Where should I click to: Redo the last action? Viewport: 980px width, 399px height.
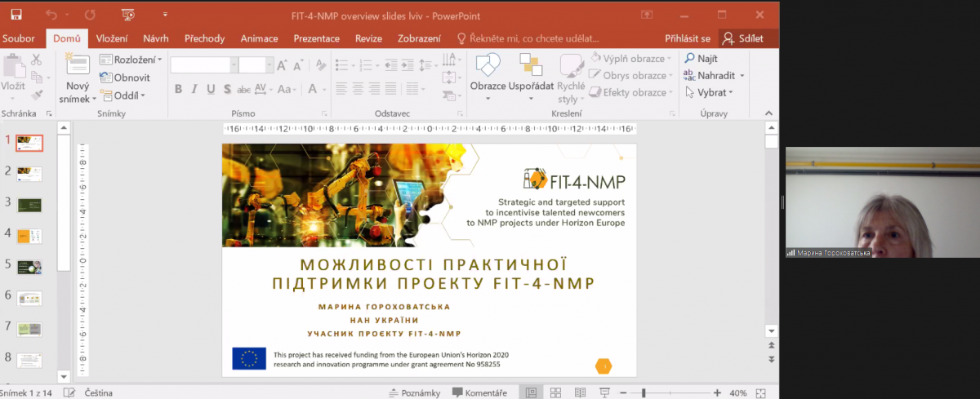[90, 15]
